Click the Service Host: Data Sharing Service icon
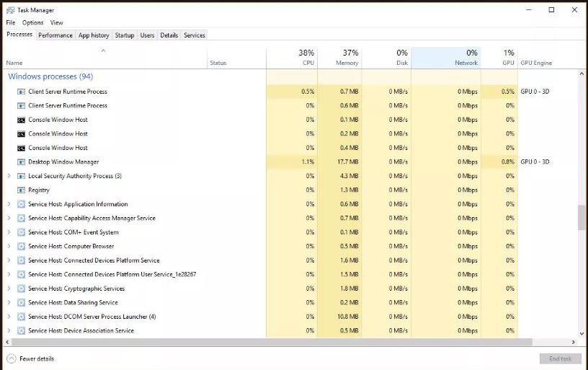The image size is (588, 370). click(22, 303)
